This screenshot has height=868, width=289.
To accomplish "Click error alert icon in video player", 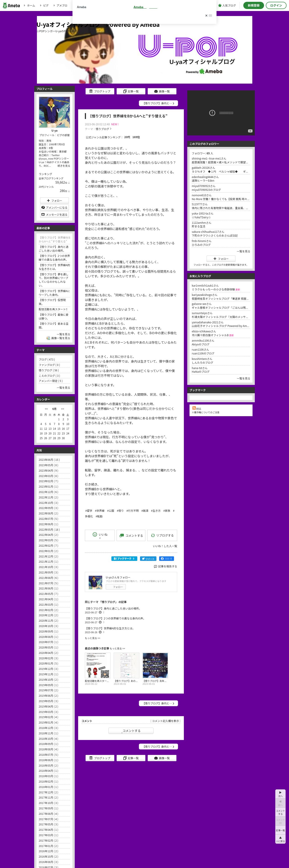I will (212, 113).
